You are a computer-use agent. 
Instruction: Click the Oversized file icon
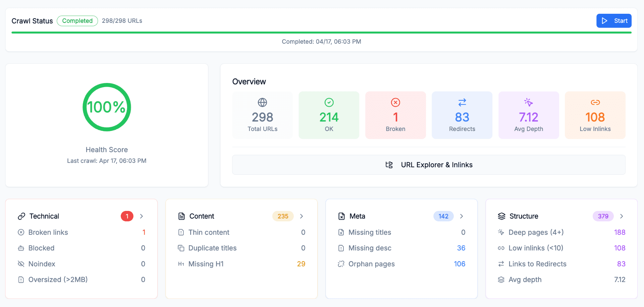(21, 280)
